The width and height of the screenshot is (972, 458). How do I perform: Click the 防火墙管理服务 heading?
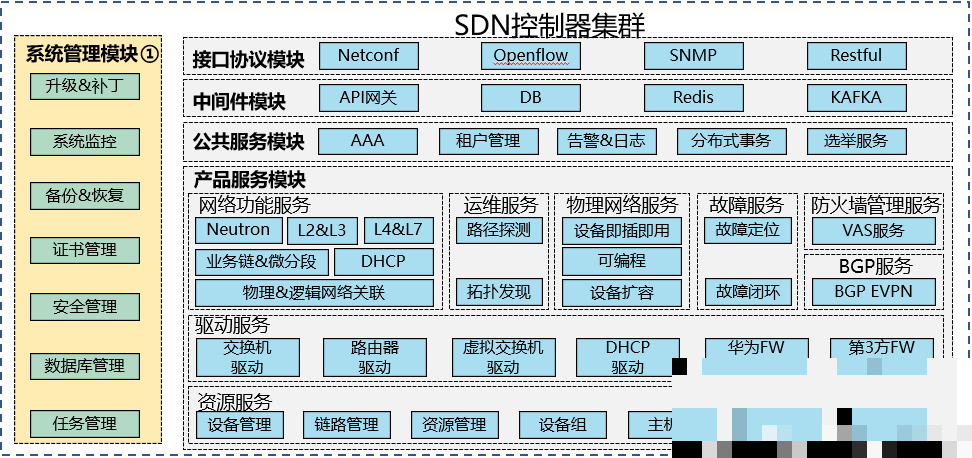(x=877, y=204)
